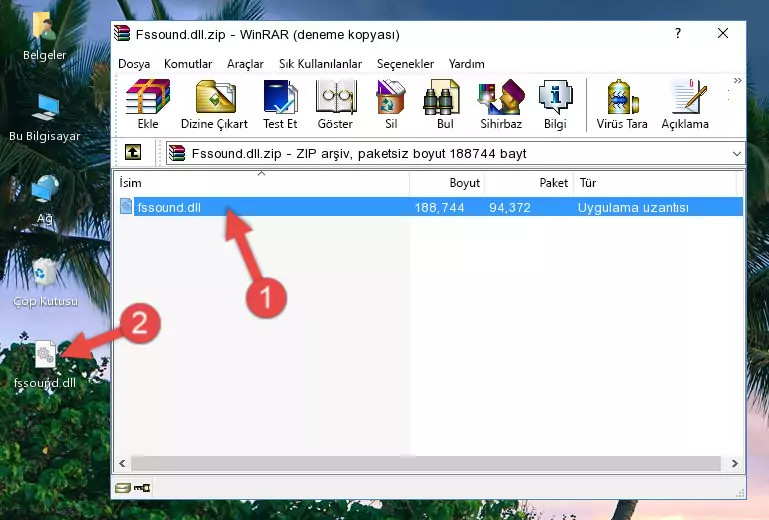Screen dimensions: 769x520
Task: Open Açıklama comment tool
Action: click(x=685, y=104)
